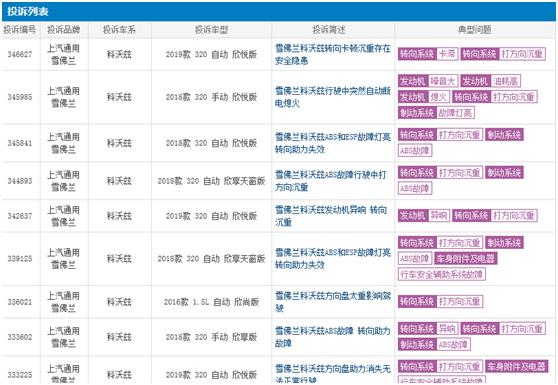Click the 发动机 油耗高 tag

pos(490,81)
